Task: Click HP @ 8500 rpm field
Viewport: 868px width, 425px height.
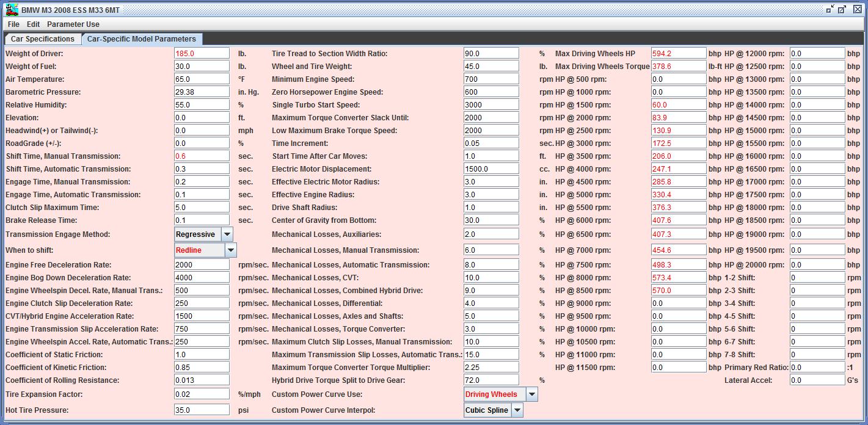Action: (679, 291)
